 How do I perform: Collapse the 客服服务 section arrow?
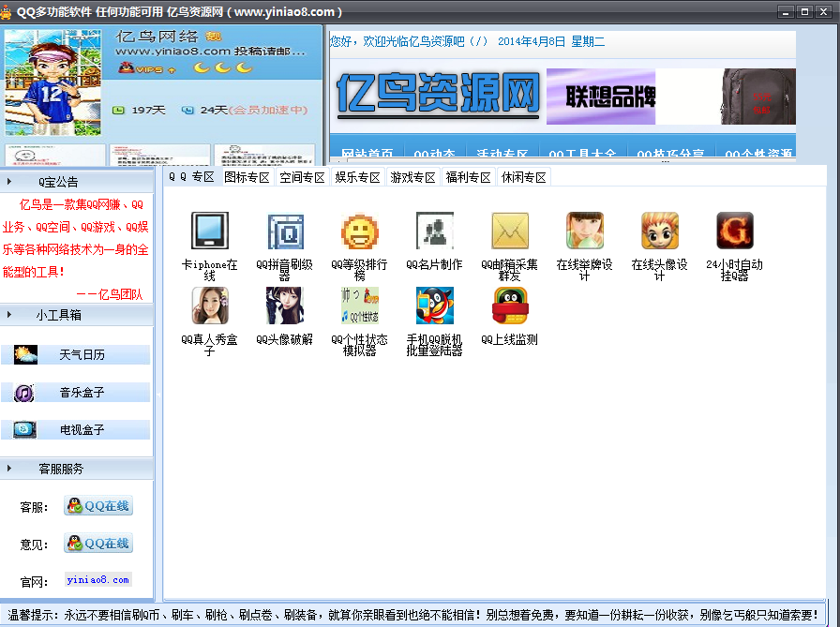[x=9, y=468]
